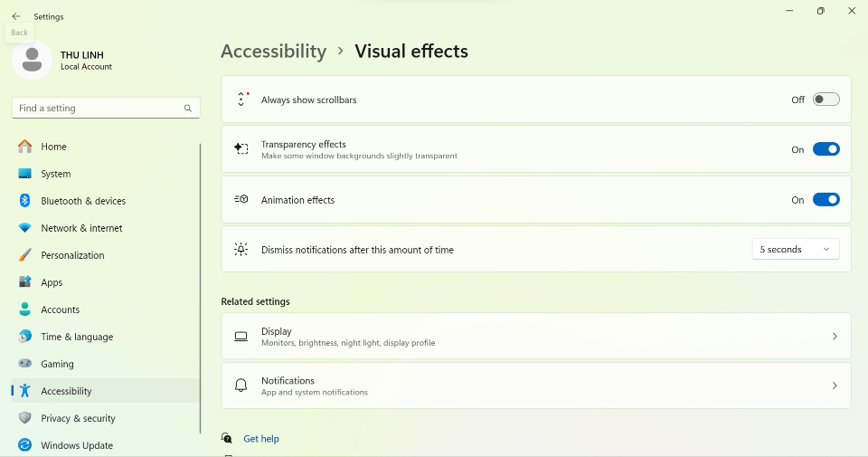
Task: Expand Display related settings chevron
Action: tap(835, 337)
